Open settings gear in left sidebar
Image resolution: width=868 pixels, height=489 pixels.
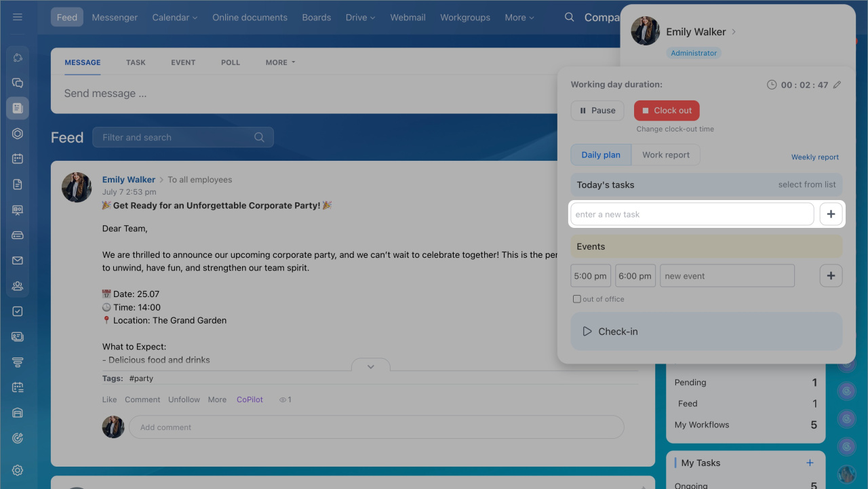point(18,470)
